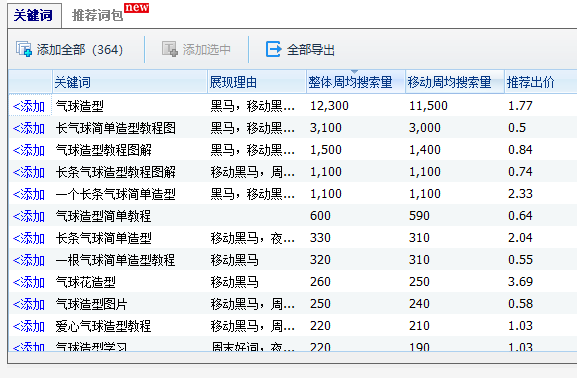The width and height of the screenshot is (577, 378).
Task: Click the horizontal scrollbar below the table
Action: [293, 357]
